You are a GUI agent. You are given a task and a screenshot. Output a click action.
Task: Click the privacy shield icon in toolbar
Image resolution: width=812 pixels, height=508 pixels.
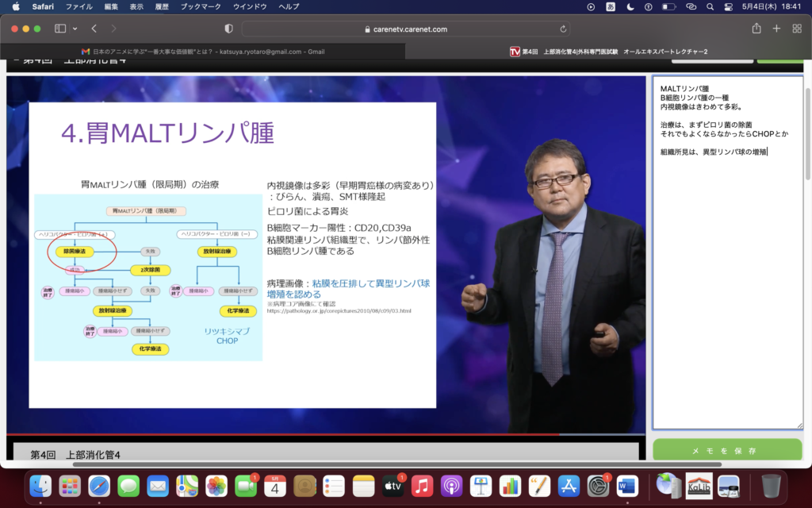coord(229,29)
